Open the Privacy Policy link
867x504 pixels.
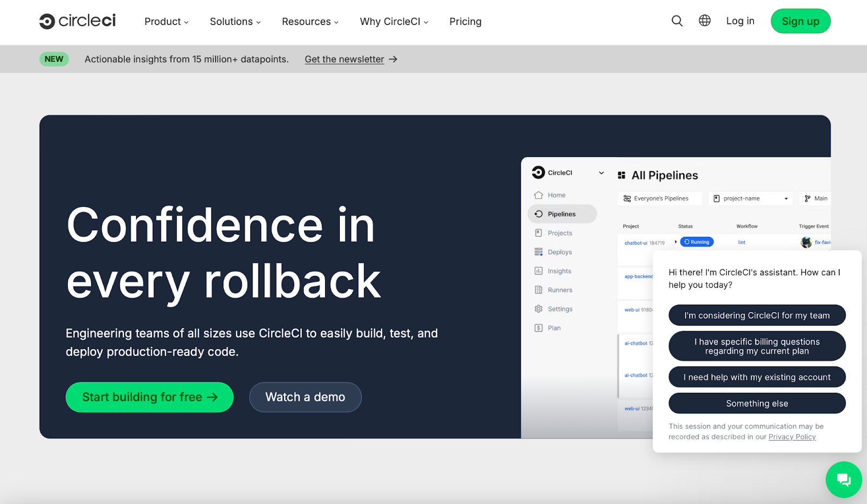[792, 437]
